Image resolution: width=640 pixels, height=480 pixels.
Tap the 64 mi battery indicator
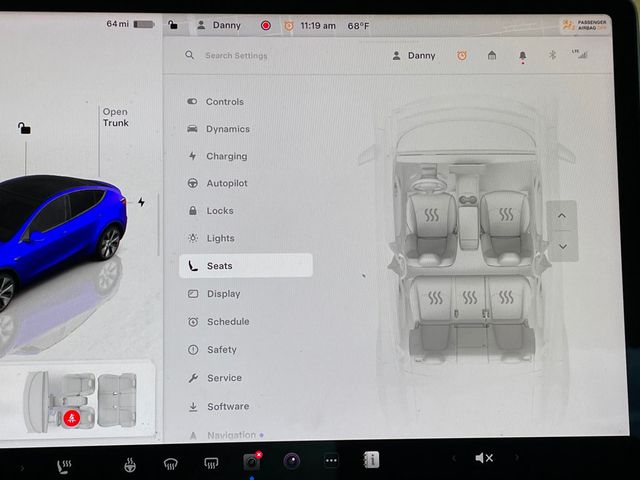pos(130,24)
